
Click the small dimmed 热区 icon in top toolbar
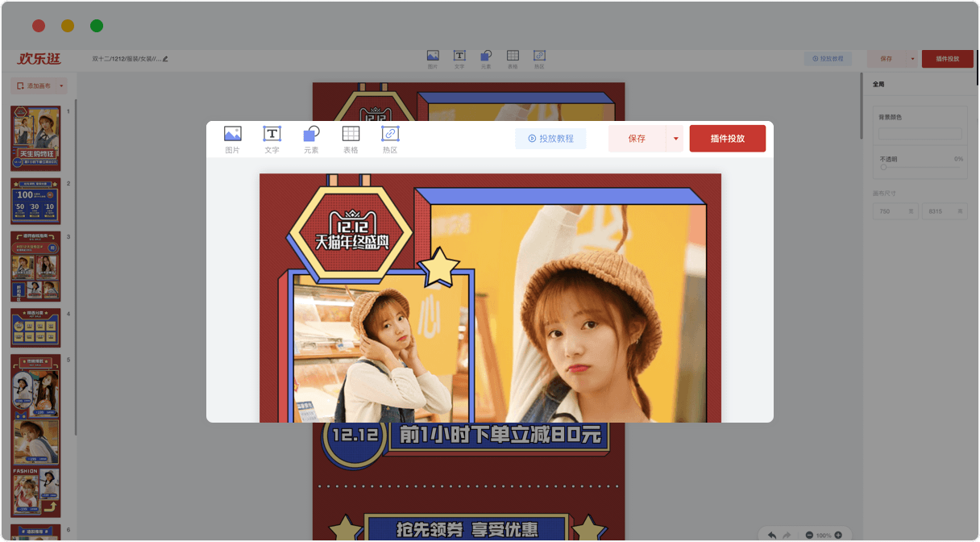click(x=539, y=59)
